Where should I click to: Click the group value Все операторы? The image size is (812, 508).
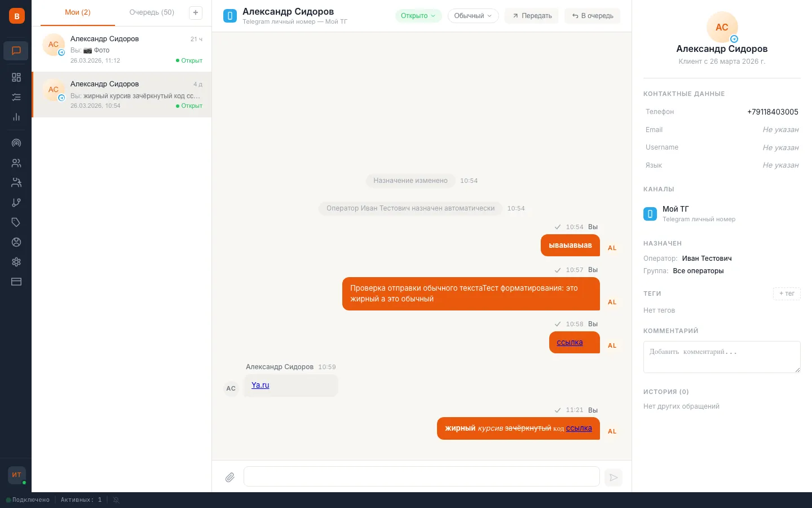tap(698, 271)
